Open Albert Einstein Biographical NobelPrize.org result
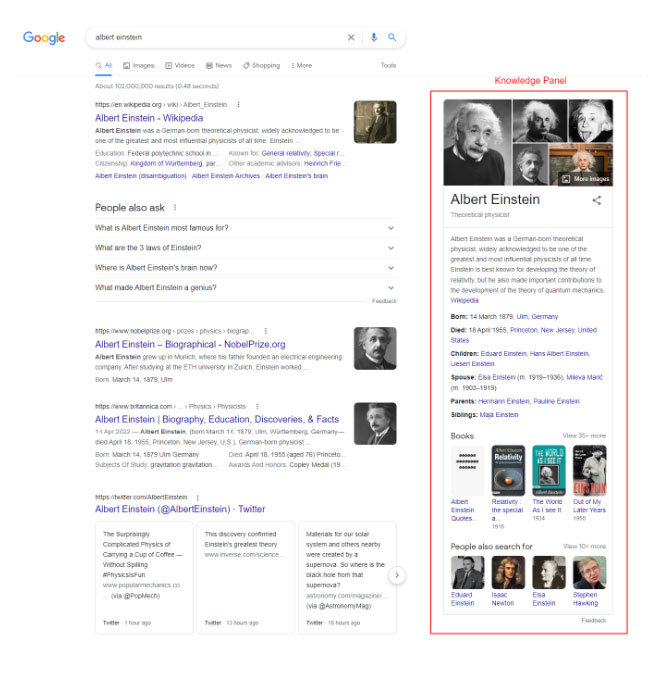Viewport: 665px width, 675px height. 190,344
